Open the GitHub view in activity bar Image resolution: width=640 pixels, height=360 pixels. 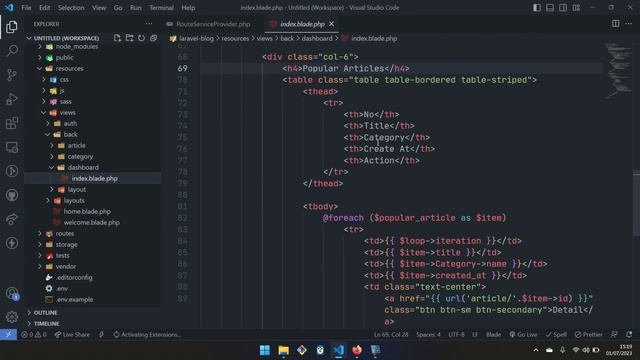(12, 195)
